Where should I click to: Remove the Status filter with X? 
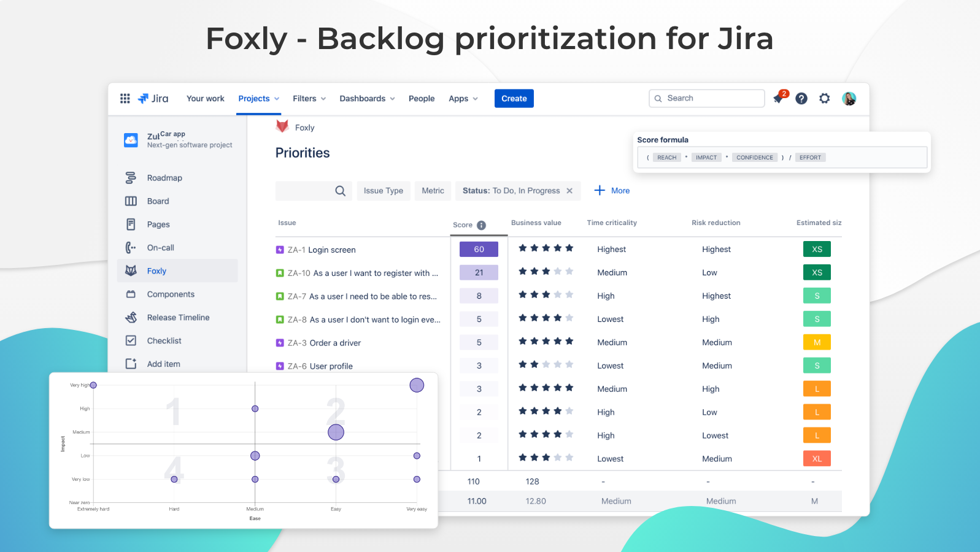pyautogui.click(x=569, y=191)
